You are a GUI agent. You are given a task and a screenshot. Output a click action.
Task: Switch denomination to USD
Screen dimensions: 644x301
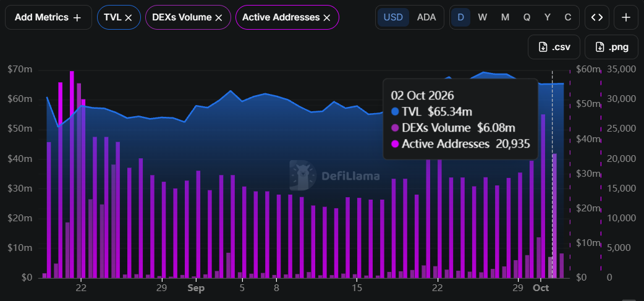pos(394,17)
